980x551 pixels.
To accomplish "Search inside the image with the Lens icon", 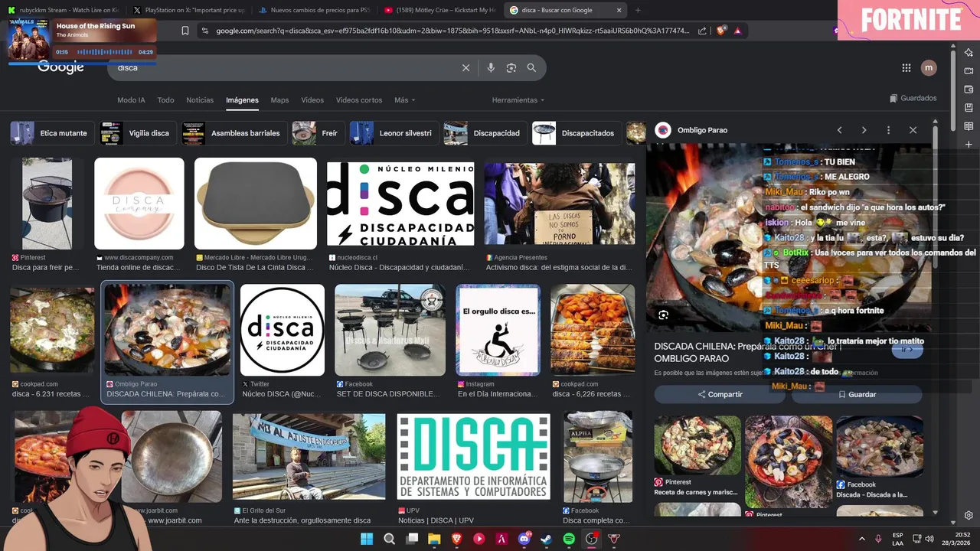I will [x=663, y=315].
